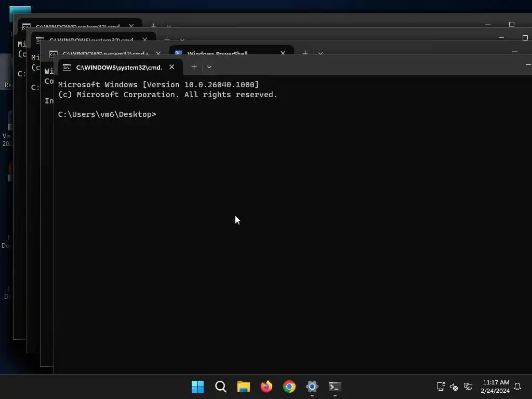Close the tab of the second-rearmost cmd window

[x=145, y=39]
